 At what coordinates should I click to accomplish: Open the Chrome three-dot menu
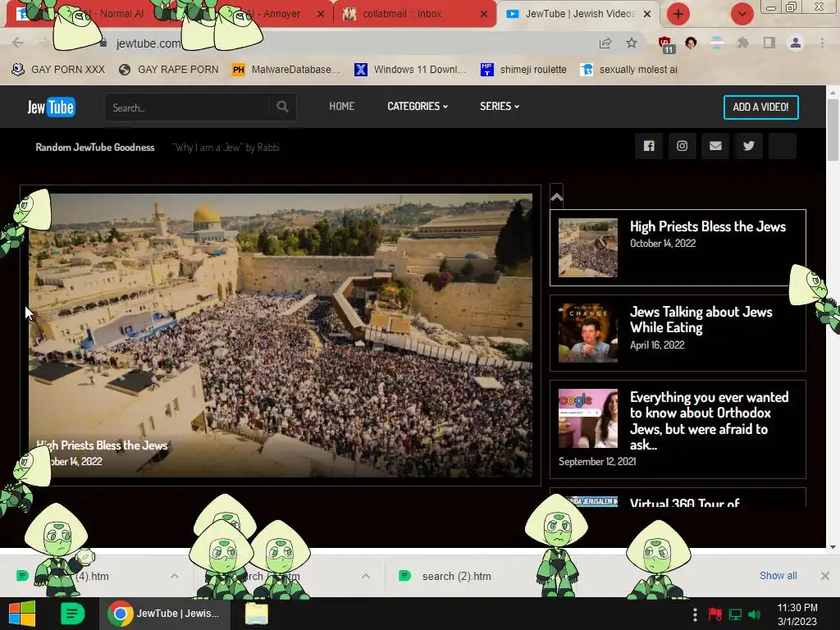[822, 43]
